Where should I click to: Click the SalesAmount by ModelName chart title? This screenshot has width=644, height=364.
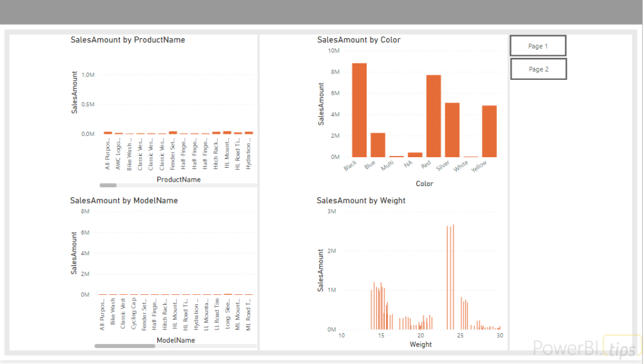[x=124, y=201]
